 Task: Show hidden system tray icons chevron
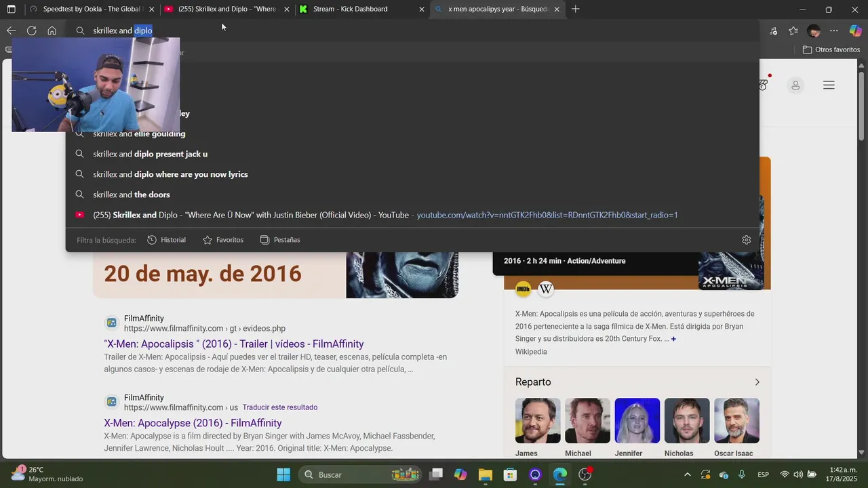687,474
